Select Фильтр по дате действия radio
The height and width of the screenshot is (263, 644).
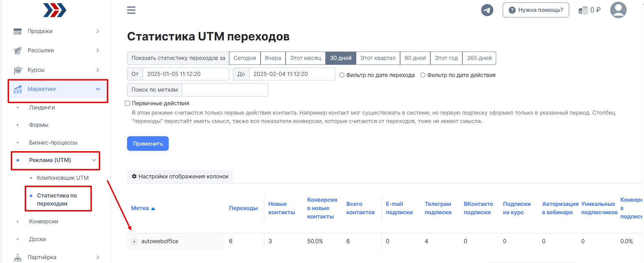tap(423, 75)
